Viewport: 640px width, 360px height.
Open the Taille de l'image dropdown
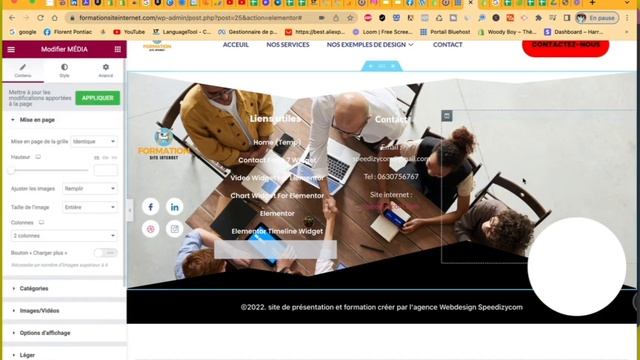90,207
